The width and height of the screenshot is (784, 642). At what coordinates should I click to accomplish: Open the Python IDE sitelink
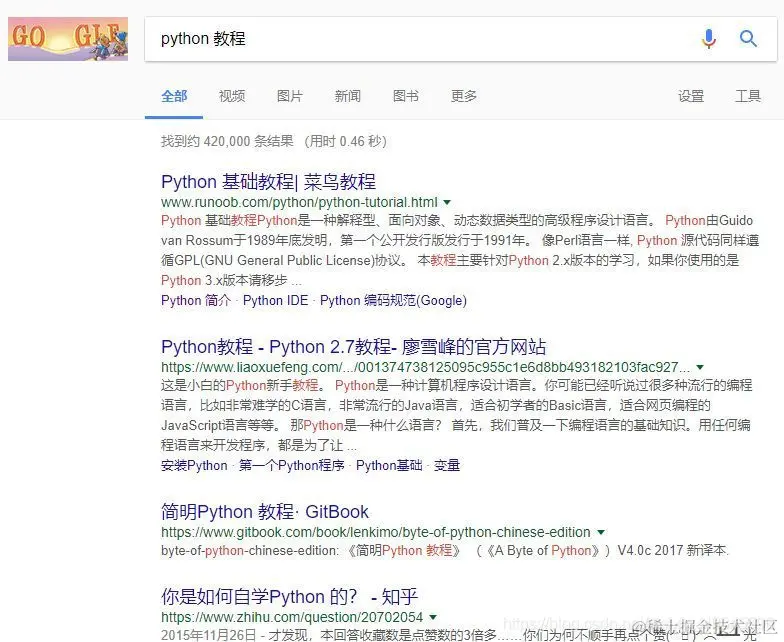pos(276,300)
